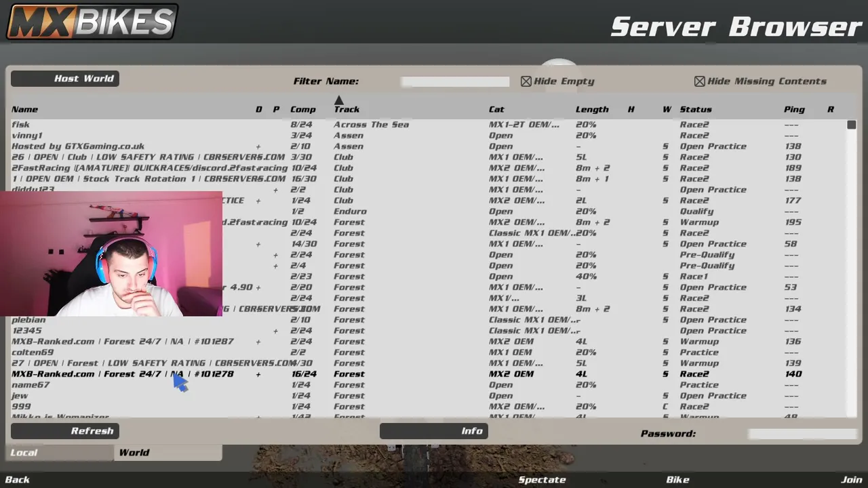Refresh the server list
The height and width of the screenshot is (488, 868).
(x=65, y=431)
